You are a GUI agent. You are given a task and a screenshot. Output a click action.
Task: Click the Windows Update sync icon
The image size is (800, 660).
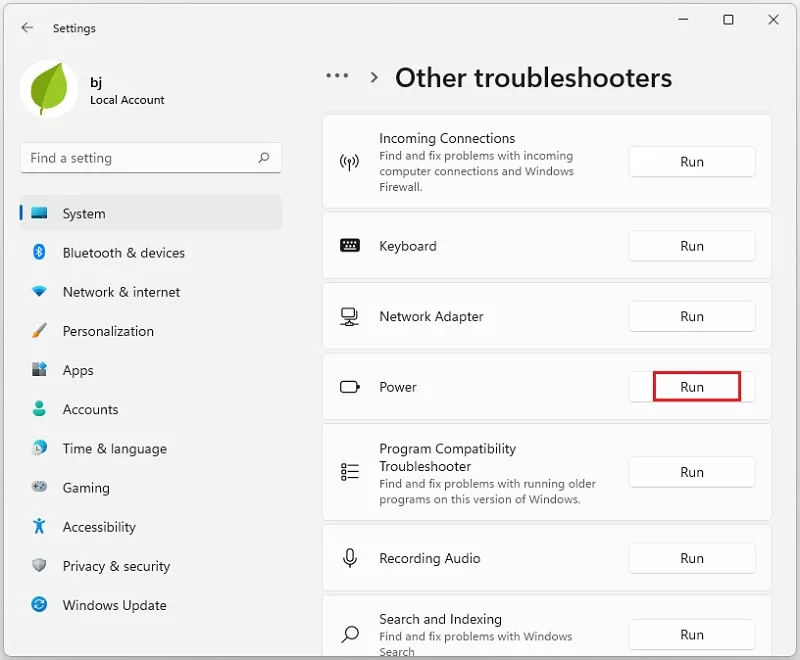(x=39, y=604)
